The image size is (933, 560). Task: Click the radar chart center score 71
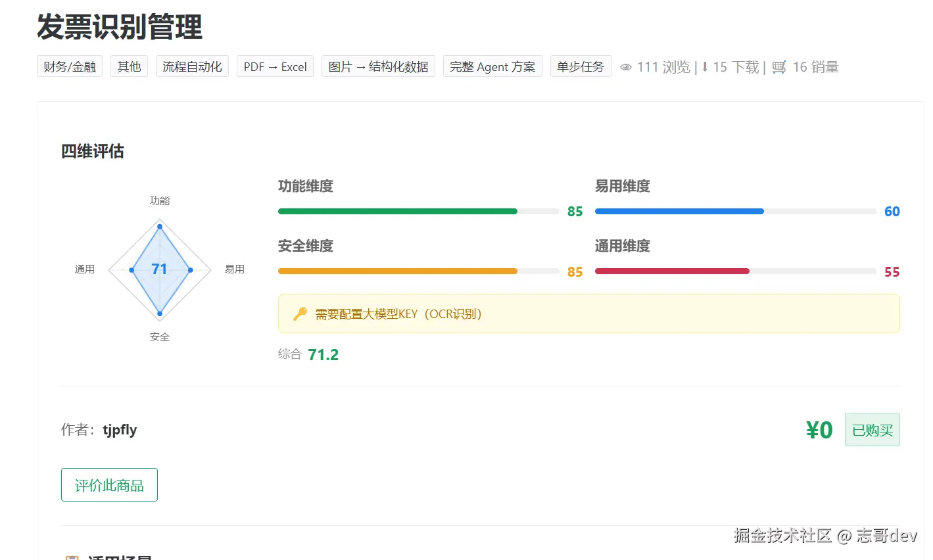[159, 269]
